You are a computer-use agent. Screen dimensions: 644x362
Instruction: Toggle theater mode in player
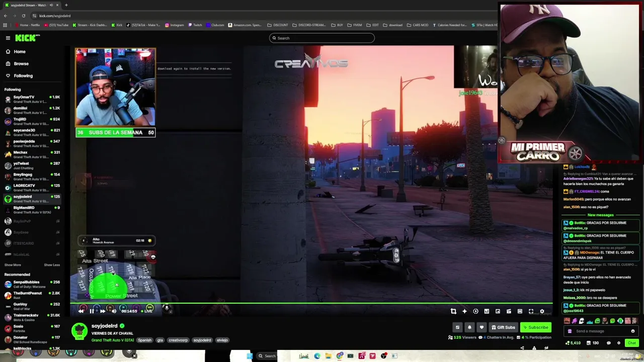(x=520, y=311)
